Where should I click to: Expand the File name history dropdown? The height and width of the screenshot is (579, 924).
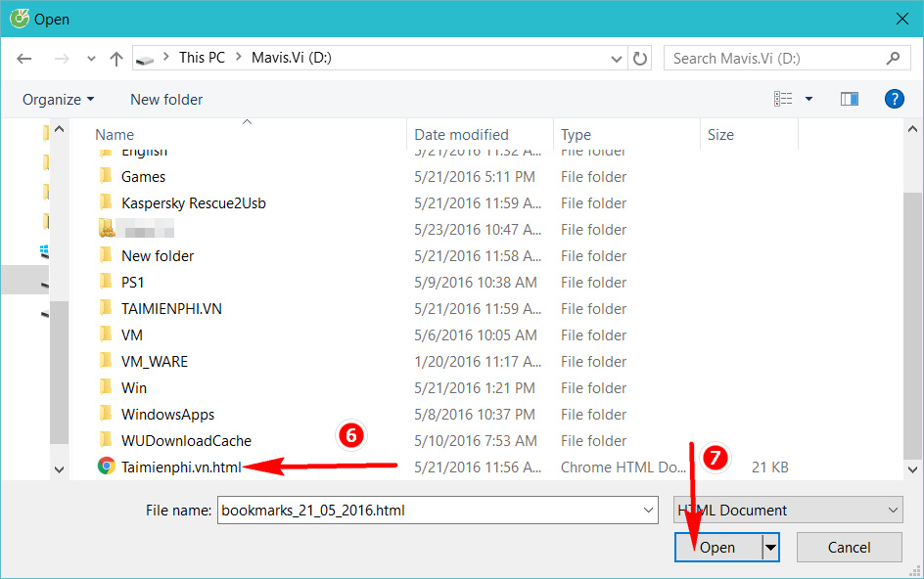pos(647,510)
